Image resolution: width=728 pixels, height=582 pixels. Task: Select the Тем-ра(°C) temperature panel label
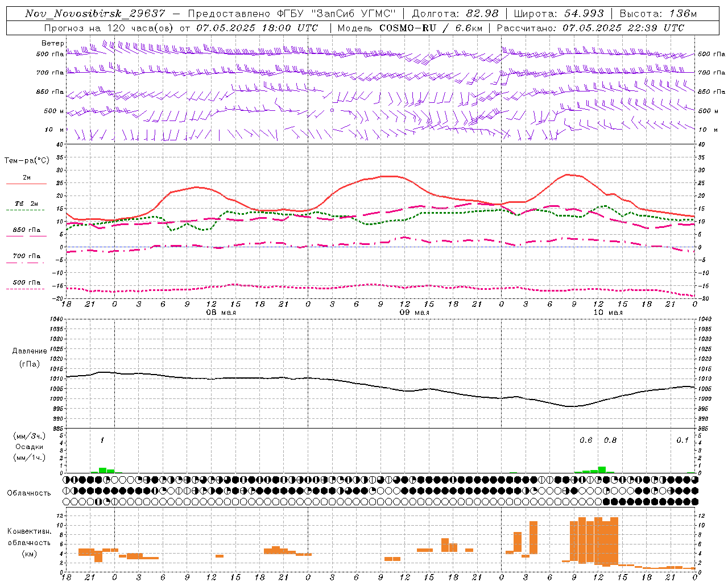click(27, 161)
